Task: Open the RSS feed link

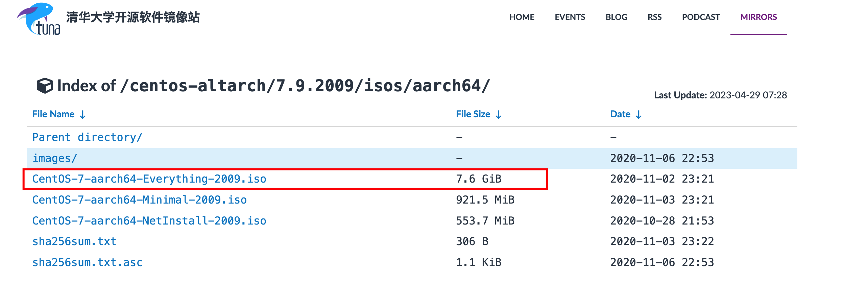Action: pyautogui.click(x=654, y=17)
